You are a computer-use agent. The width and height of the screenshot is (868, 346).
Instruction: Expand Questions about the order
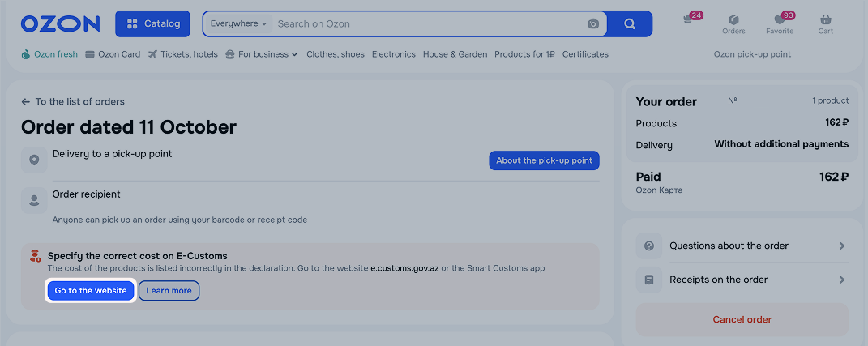click(x=742, y=246)
